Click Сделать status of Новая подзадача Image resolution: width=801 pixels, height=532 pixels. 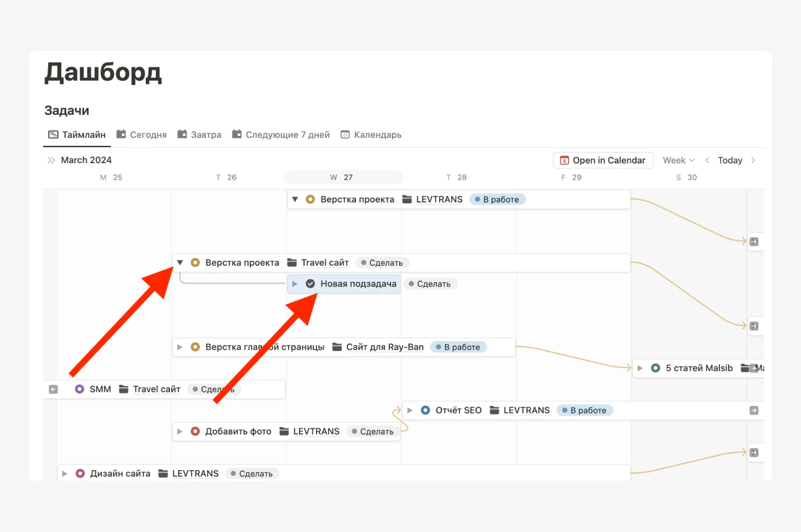(x=431, y=284)
